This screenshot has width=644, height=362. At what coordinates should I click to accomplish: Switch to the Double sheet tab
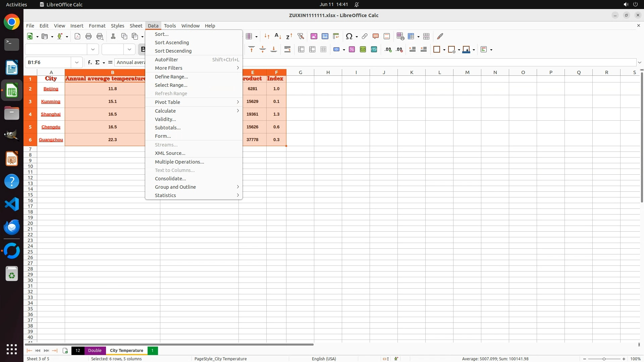tap(95, 351)
